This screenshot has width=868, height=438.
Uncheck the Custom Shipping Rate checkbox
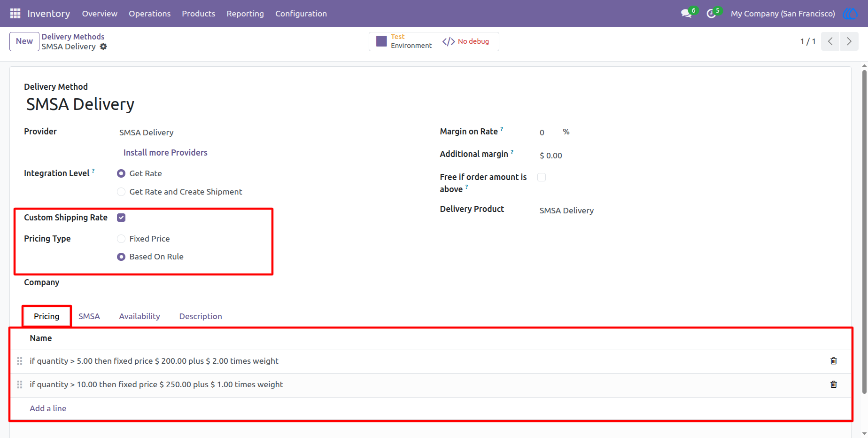121,218
